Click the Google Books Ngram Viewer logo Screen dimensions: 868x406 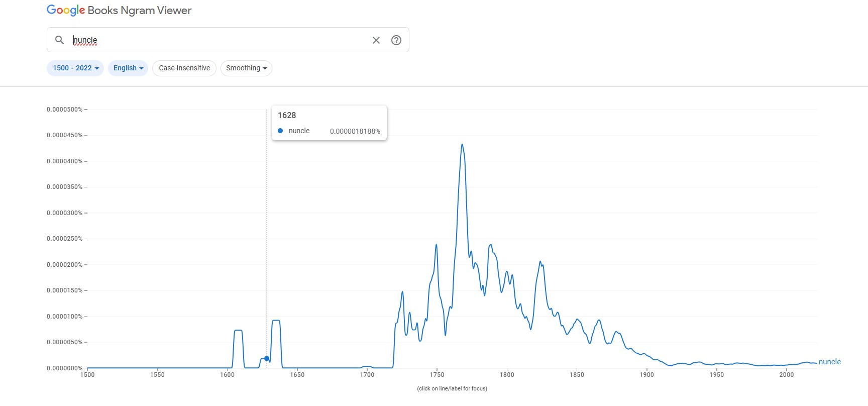[x=119, y=10]
